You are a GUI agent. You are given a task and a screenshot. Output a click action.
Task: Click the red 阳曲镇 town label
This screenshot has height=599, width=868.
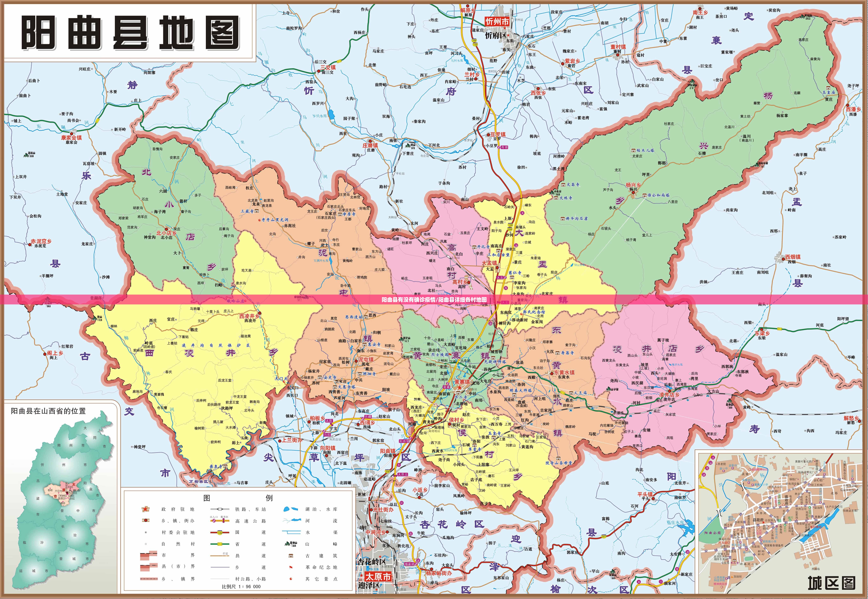[388, 451]
